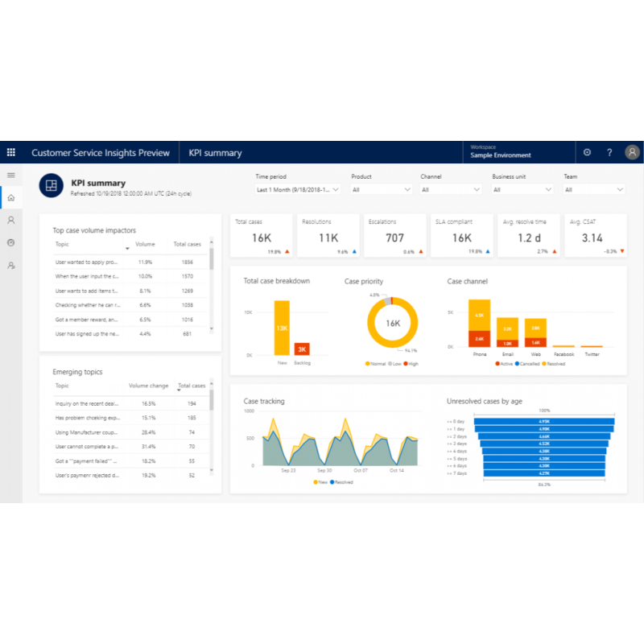
Task: Click scroll-down arrow in emerging topics table
Action: (212, 470)
